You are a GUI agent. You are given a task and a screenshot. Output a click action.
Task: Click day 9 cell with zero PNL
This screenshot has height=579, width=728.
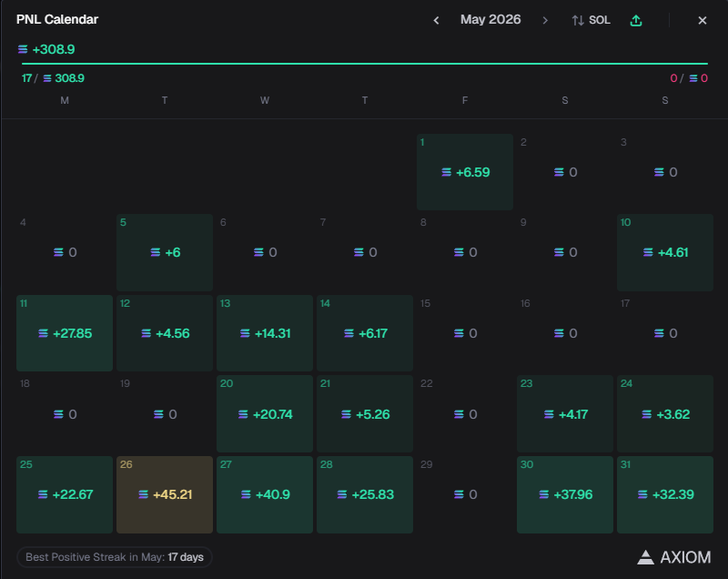click(565, 252)
